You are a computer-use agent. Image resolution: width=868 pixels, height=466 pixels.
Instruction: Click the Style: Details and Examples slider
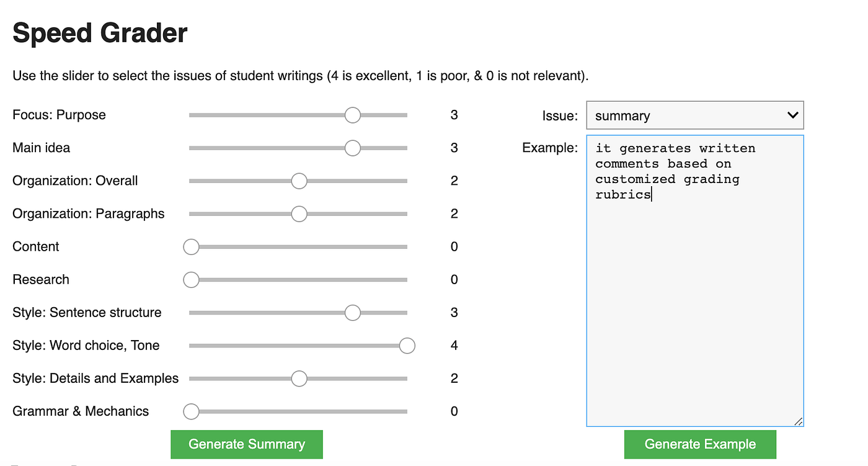pos(299,378)
